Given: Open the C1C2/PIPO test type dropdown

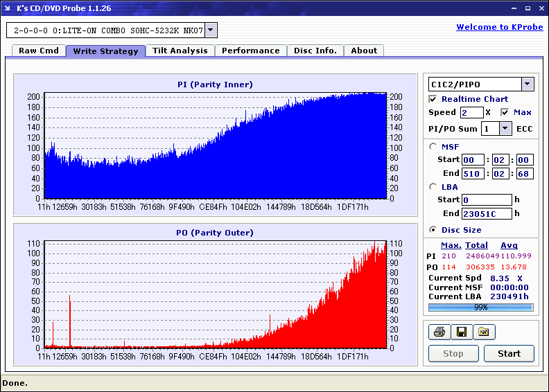Looking at the screenshot, I should point(528,84).
